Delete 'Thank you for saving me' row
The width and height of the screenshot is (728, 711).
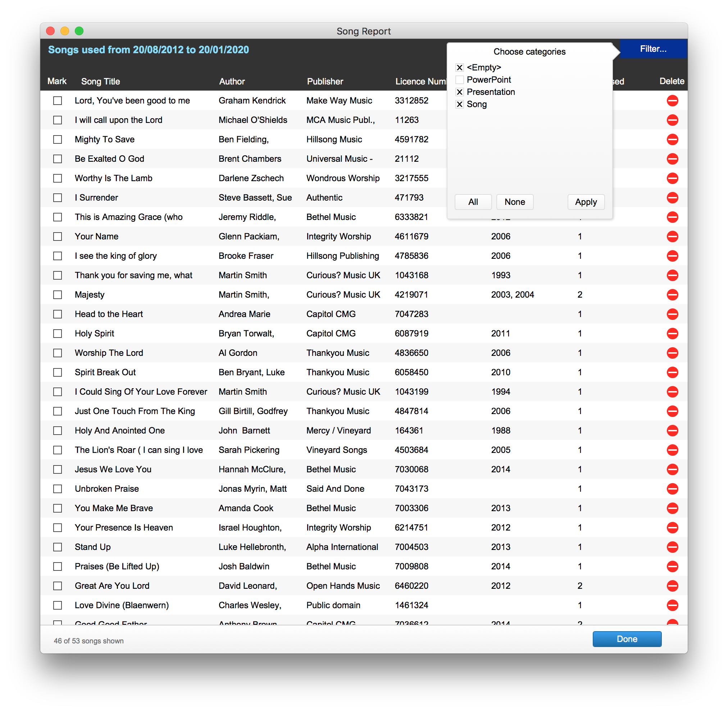coord(672,275)
